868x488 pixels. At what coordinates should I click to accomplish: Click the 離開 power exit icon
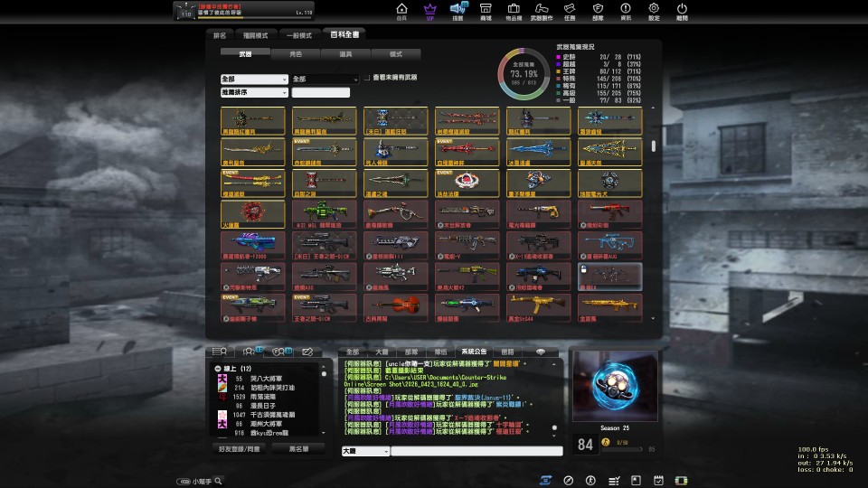682,11
